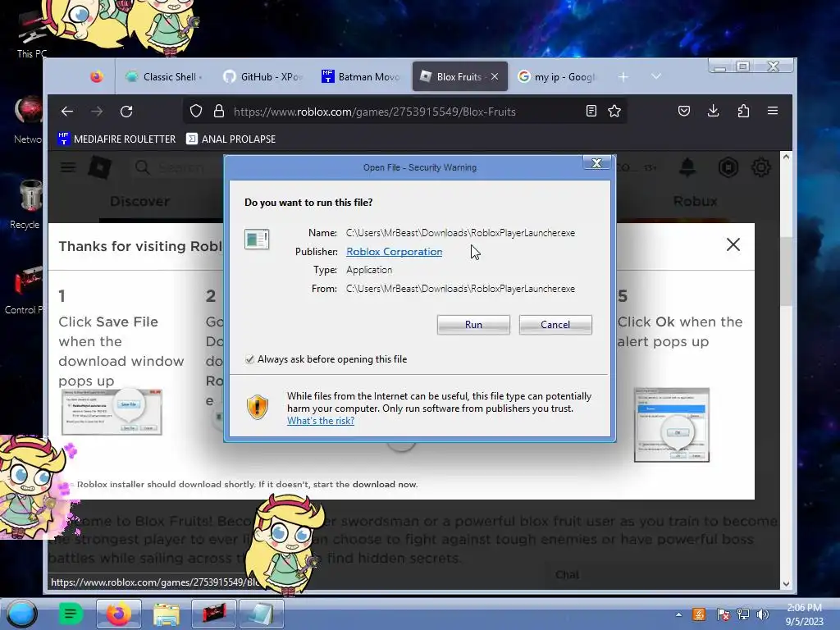Reload the current page
Screen dimensions: 840x630
point(126,112)
